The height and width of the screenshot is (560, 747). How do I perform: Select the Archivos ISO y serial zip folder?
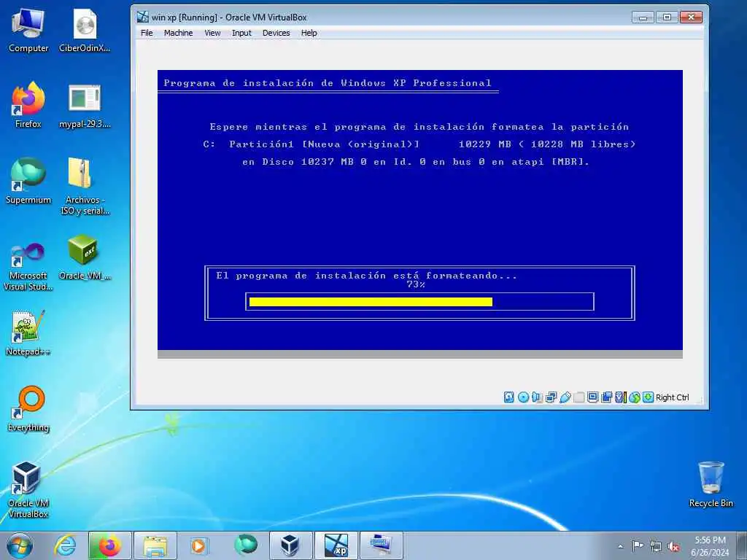pos(85,187)
